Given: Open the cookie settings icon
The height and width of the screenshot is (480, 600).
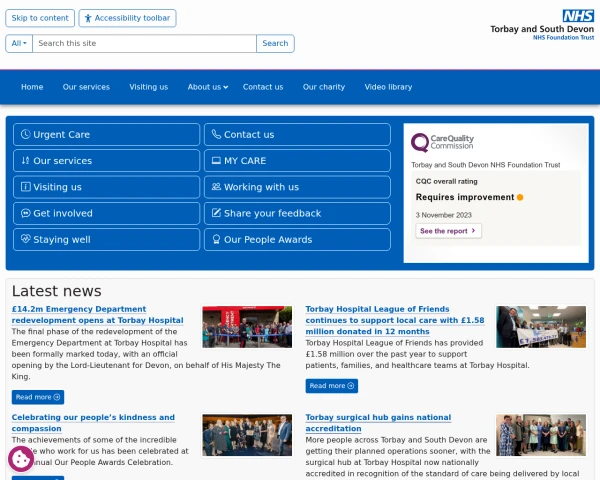Looking at the screenshot, I should pos(21,459).
